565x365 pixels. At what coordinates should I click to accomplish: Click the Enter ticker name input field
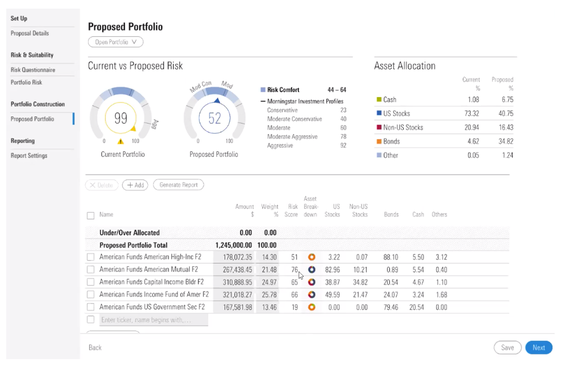(x=154, y=320)
